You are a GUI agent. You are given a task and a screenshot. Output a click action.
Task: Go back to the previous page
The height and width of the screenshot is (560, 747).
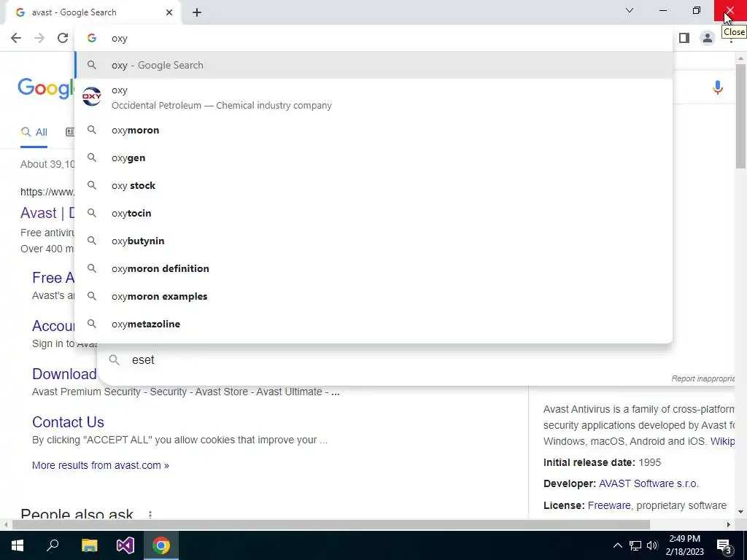coord(16,38)
